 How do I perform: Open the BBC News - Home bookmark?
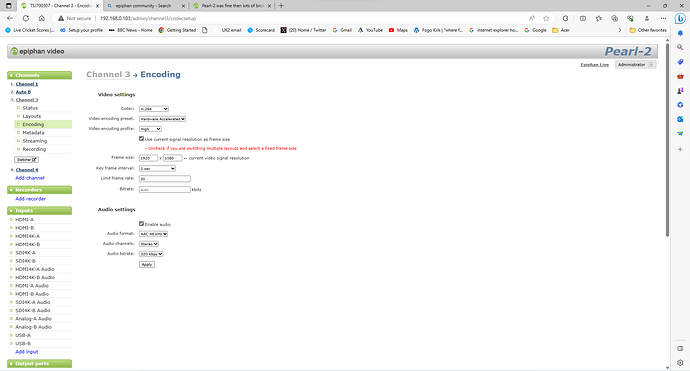click(x=131, y=30)
